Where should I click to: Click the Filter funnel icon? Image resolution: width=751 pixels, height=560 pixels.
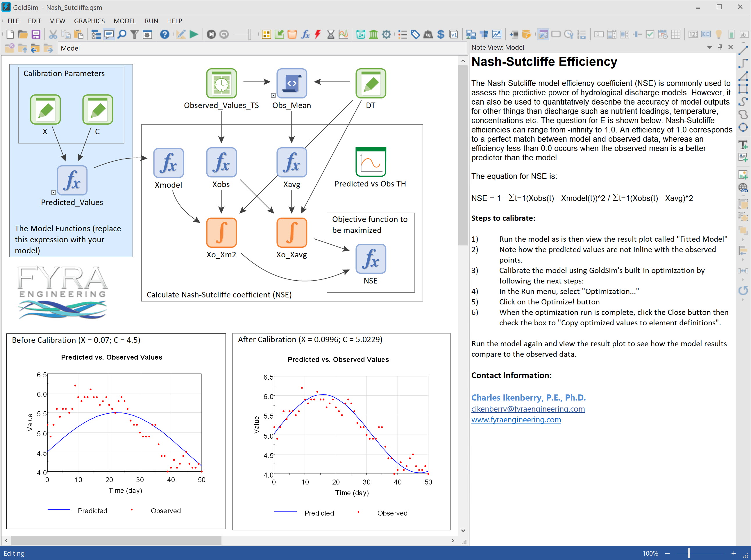[134, 34]
